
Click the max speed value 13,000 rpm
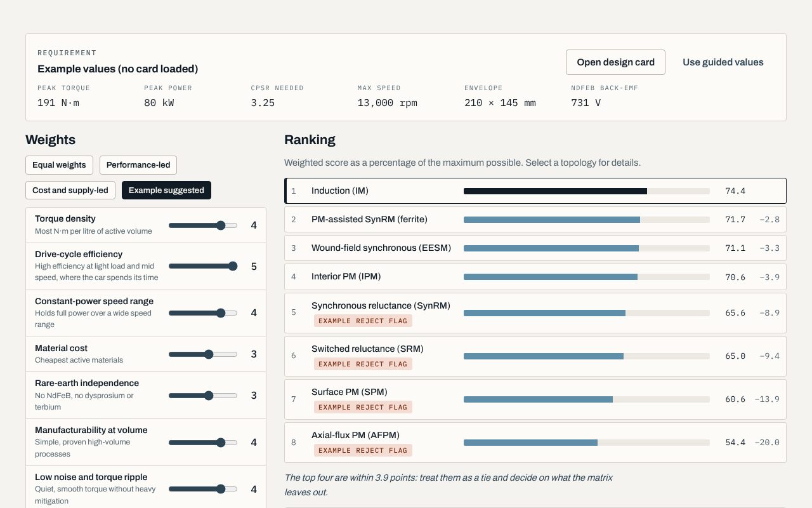387,103
